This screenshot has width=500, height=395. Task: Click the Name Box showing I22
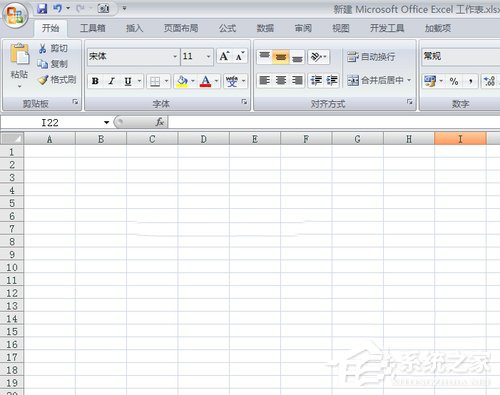point(51,123)
